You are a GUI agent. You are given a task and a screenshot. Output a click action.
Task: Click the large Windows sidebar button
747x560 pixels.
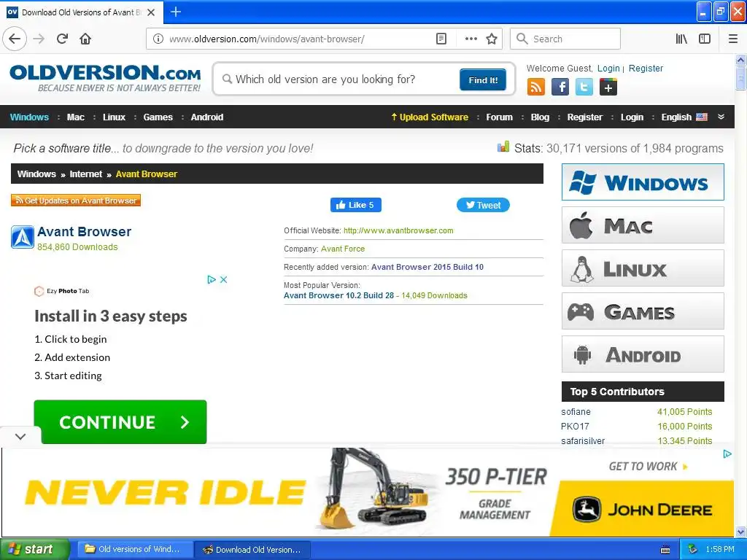click(x=643, y=182)
